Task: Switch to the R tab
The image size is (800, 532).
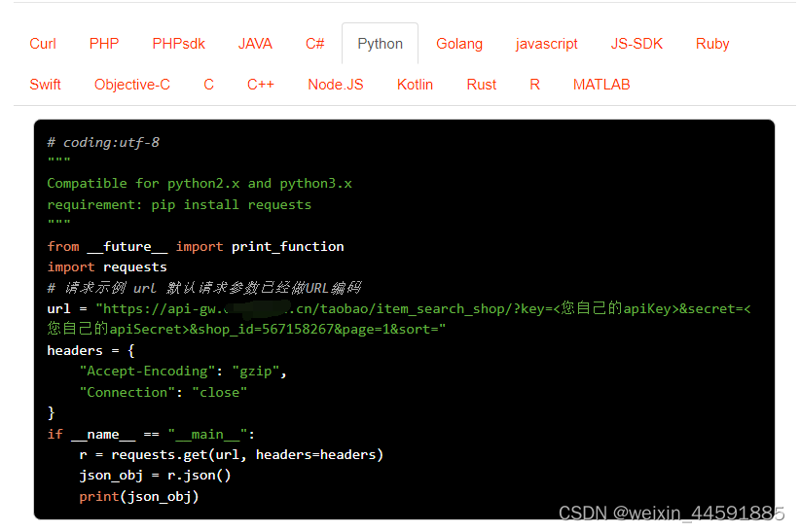Action: (534, 85)
